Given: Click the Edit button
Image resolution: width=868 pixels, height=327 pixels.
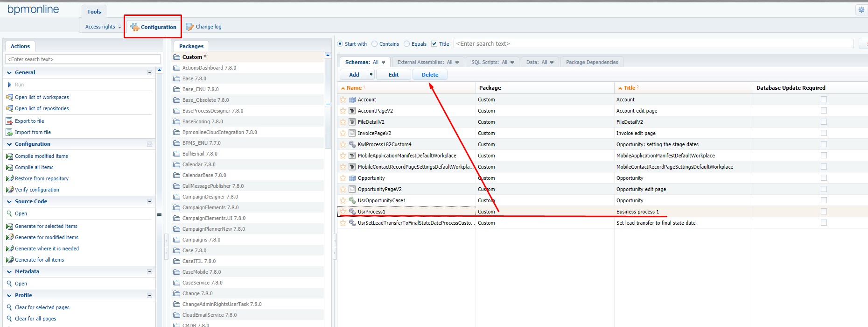Looking at the screenshot, I should 393,75.
